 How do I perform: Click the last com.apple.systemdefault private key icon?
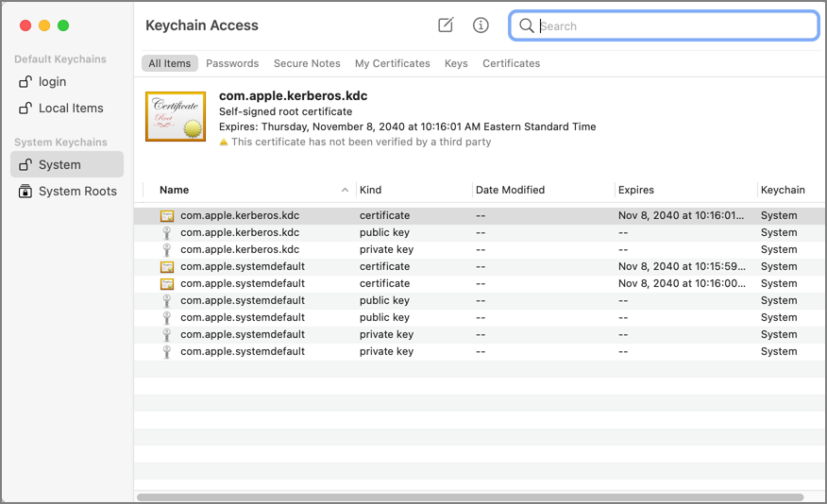click(167, 352)
